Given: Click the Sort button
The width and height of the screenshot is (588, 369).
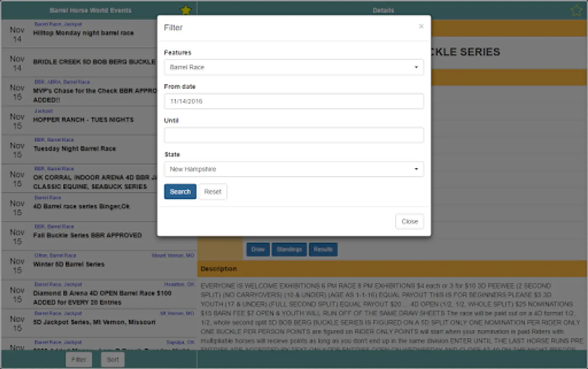Looking at the screenshot, I should pyautogui.click(x=113, y=359).
